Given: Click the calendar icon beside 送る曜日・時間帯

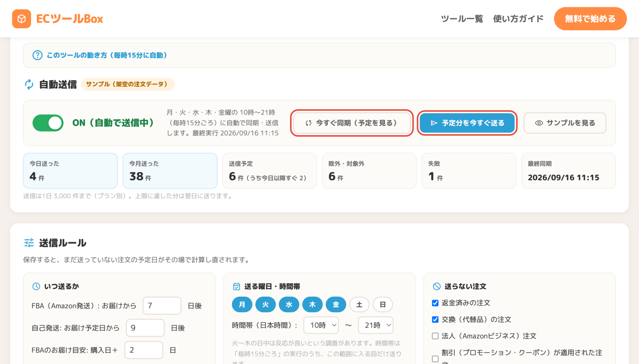Looking at the screenshot, I should (x=237, y=286).
